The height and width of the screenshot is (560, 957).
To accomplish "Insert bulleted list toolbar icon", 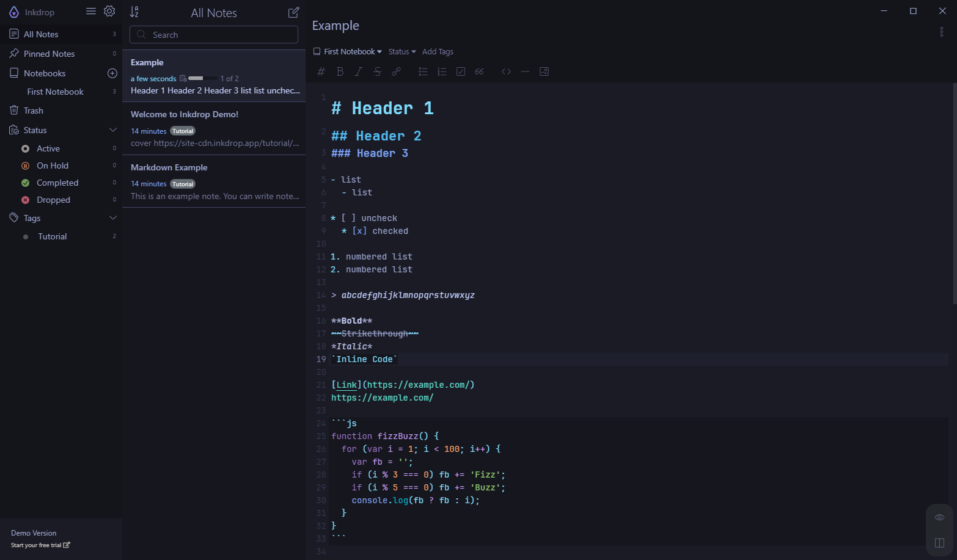I will coord(423,71).
